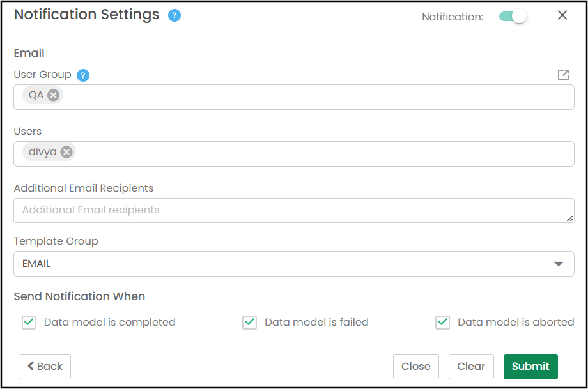Viewport: 588px width, 389px height.
Task: Click the Submit button
Action: (x=530, y=367)
